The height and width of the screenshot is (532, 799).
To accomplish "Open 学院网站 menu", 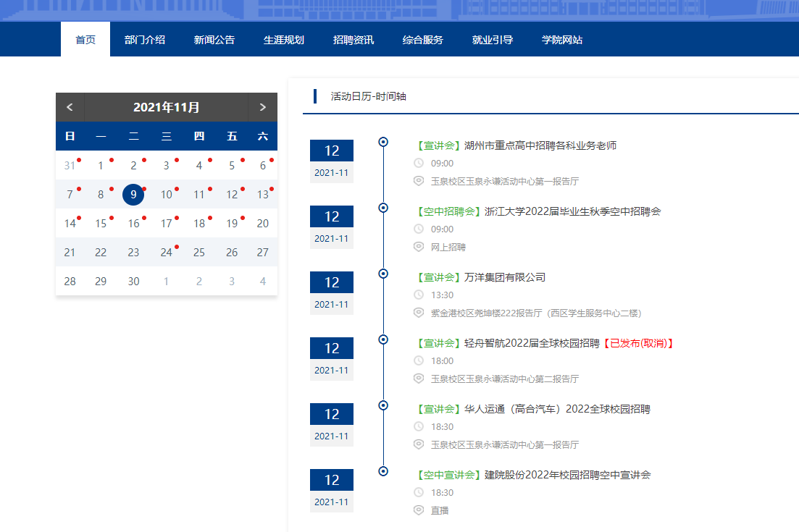I will (x=562, y=39).
